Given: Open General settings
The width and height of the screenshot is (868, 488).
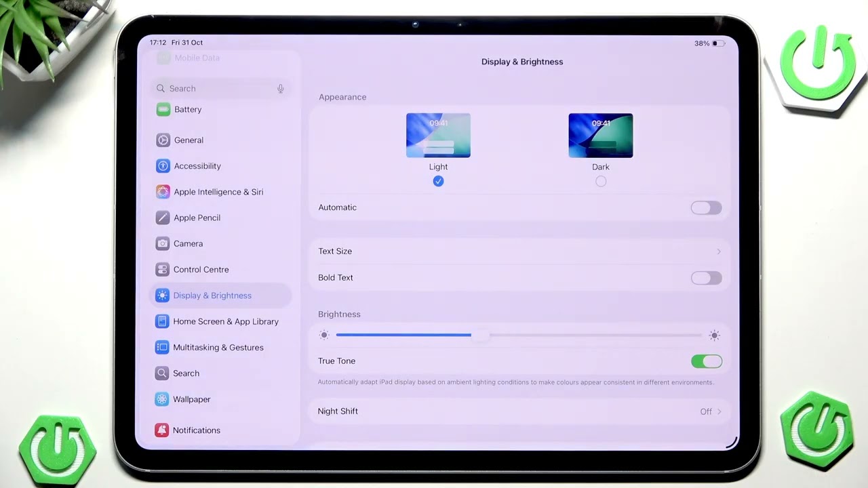Looking at the screenshot, I should point(221,140).
